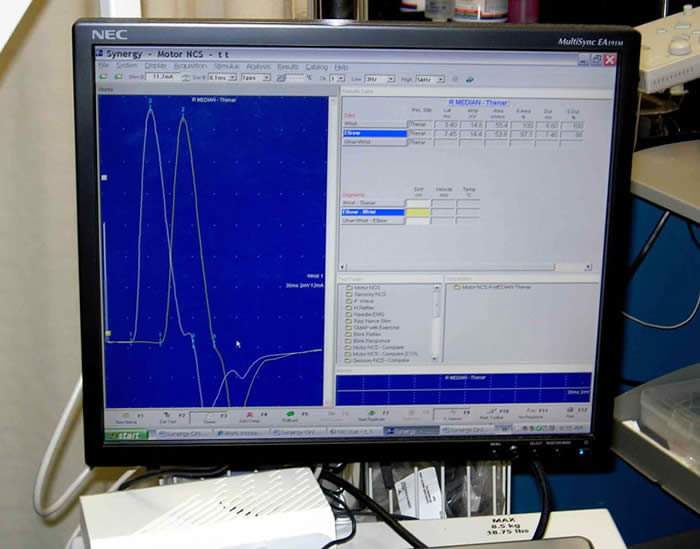700x549 pixels.
Task: Open the Catalog menu
Action: pos(317,67)
